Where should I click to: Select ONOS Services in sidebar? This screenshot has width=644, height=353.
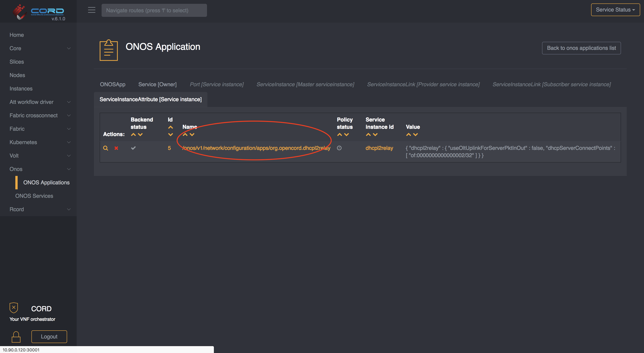(x=34, y=196)
